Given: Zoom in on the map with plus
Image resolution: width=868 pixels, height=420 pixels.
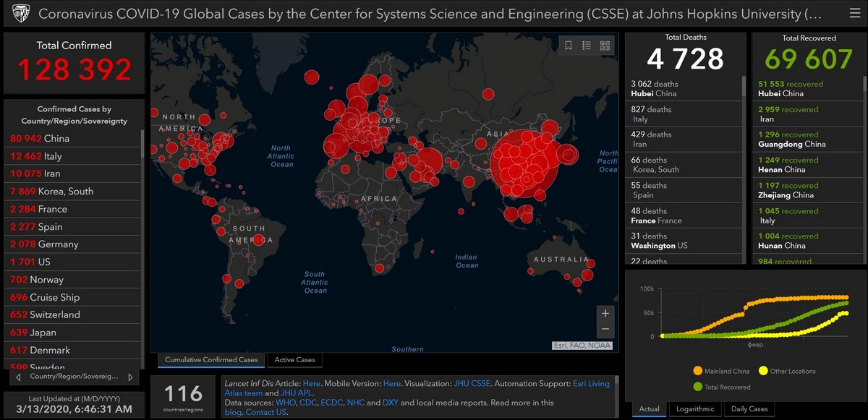Looking at the screenshot, I should (605, 314).
